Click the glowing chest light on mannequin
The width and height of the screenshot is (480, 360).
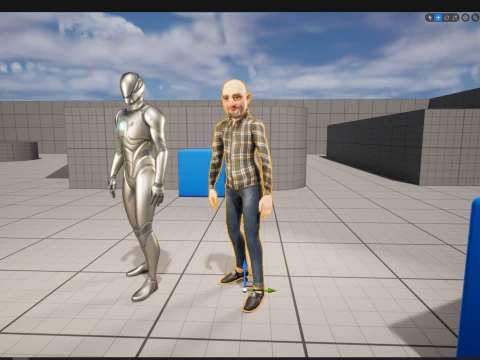click(x=122, y=126)
